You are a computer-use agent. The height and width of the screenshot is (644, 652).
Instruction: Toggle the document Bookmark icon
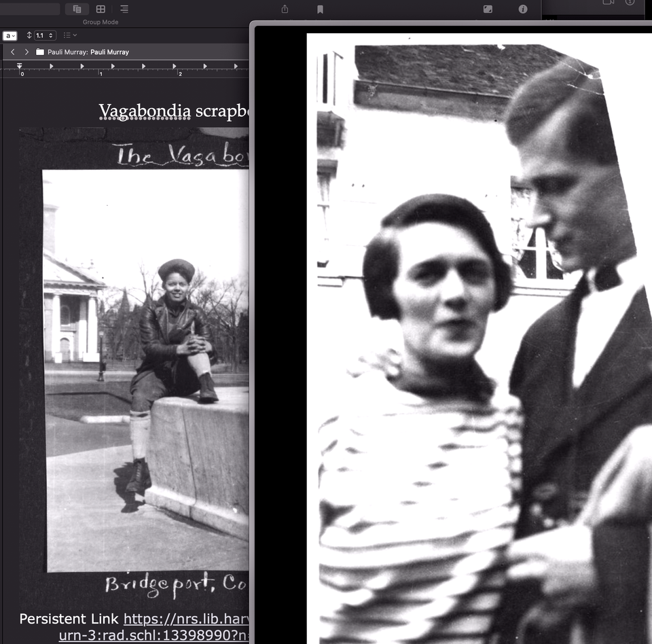pos(319,10)
